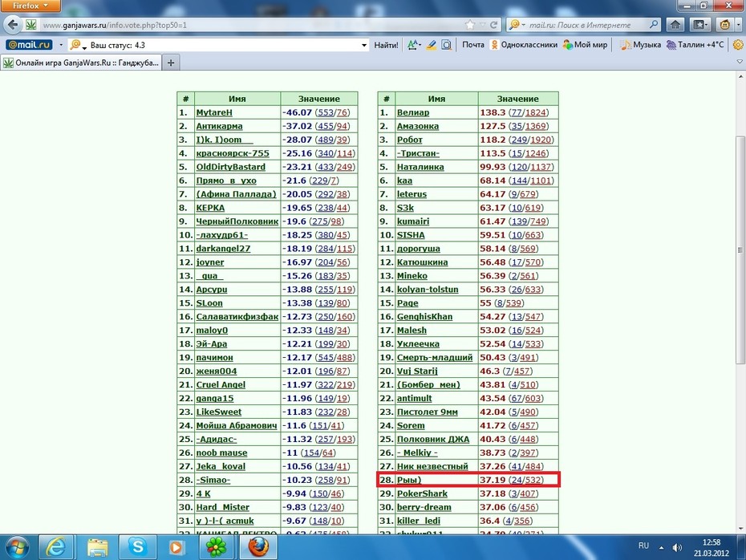
Task: Open a new tab with plus button
Action: point(171,63)
